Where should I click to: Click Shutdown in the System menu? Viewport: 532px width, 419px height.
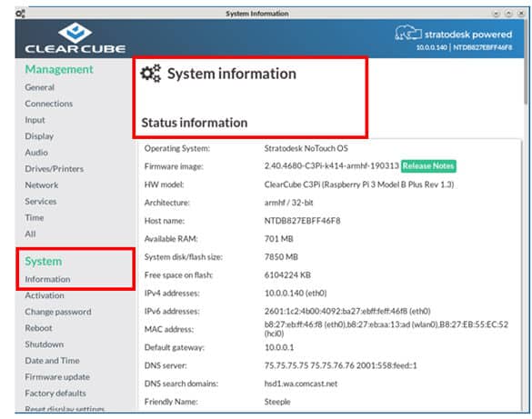click(x=45, y=344)
